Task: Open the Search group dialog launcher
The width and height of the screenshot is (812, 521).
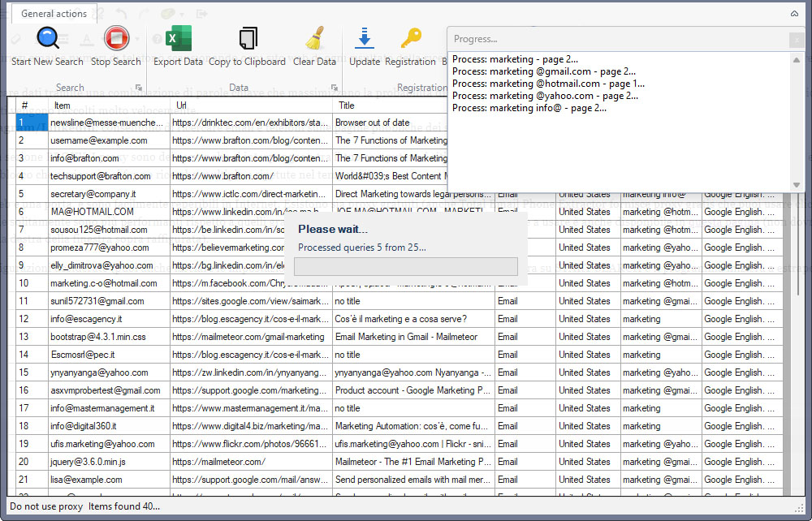Action: click(138, 88)
